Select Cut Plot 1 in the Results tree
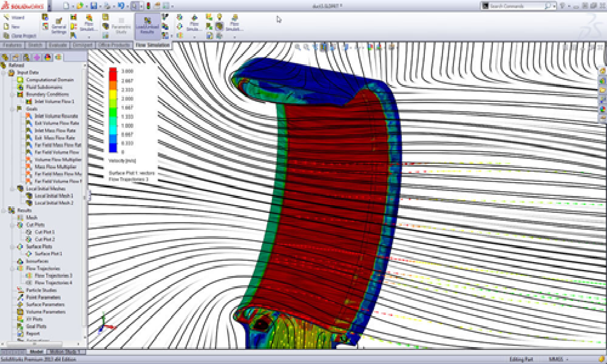This screenshot has height=364, width=607. (x=42, y=231)
